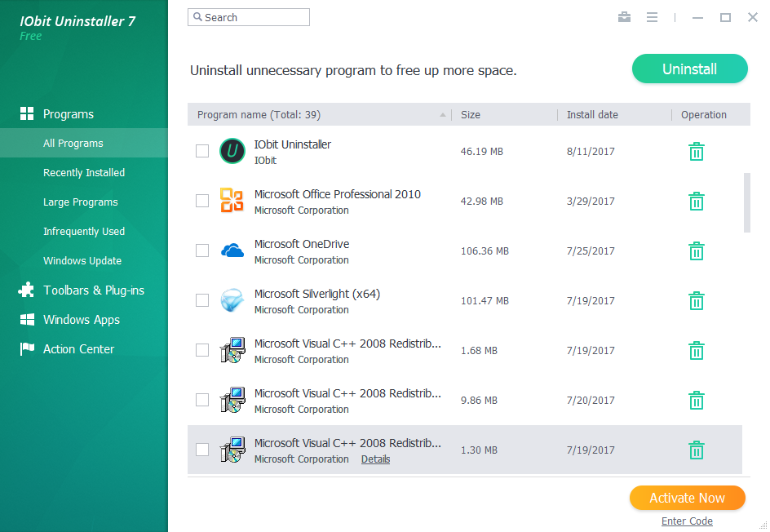Click trash icon for the 1.30 MB program

click(697, 450)
